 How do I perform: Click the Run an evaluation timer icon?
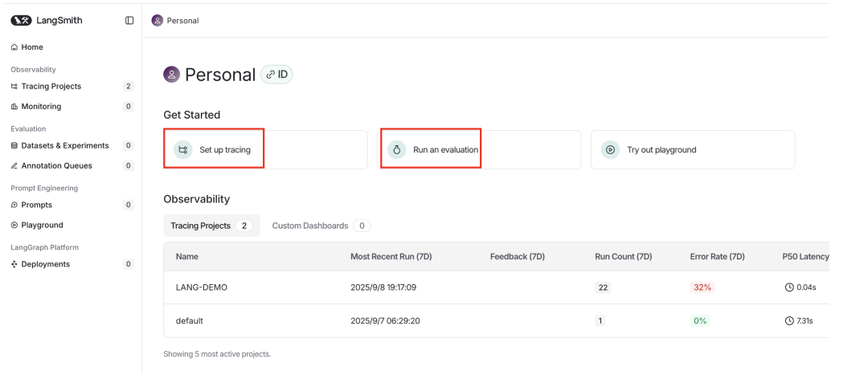point(396,149)
